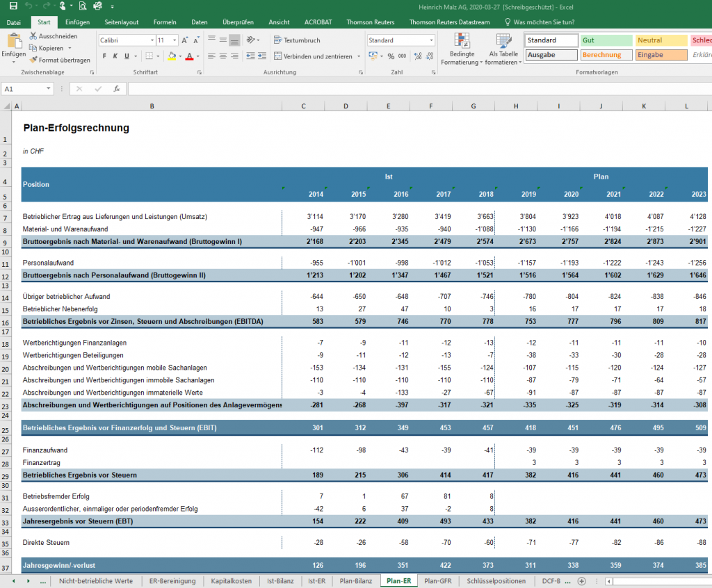This screenshot has height=588, width=712.
Task: Align cell content to the top
Action: click(211, 40)
